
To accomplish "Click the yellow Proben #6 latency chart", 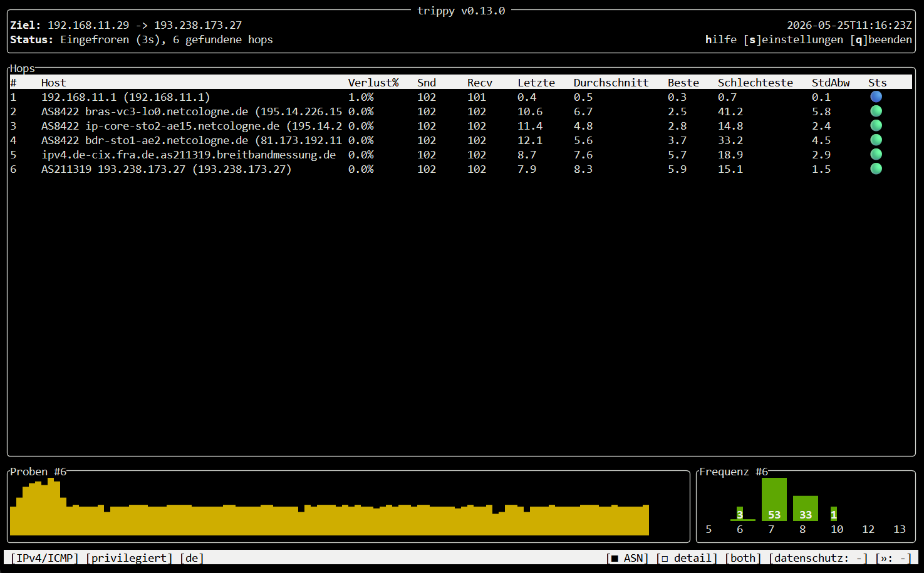I will [330, 507].
